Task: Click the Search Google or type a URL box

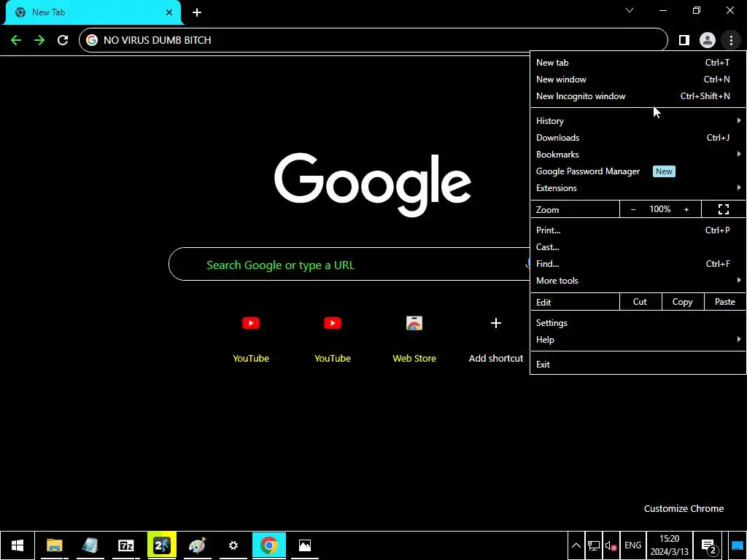Action: [x=349, y=264]
